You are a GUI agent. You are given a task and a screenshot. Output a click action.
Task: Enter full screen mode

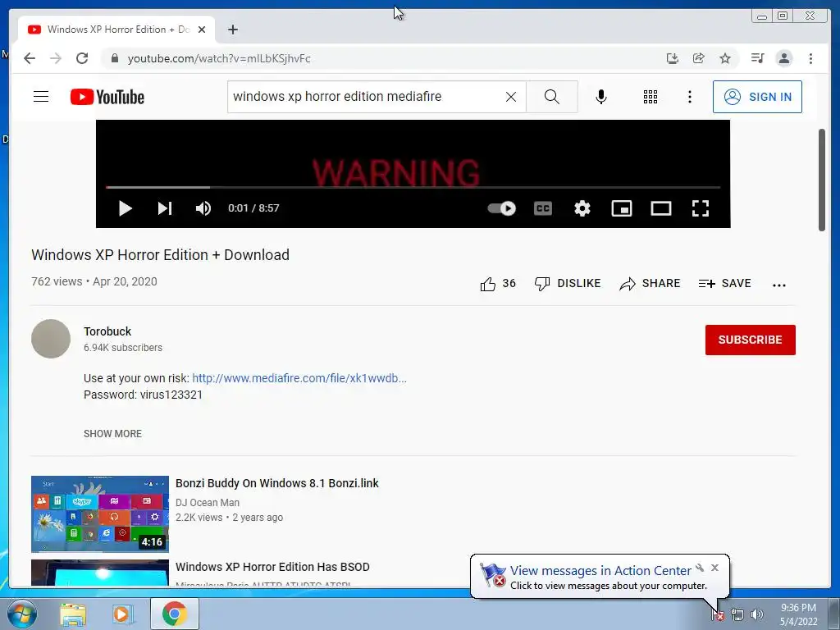pyautogui.click(x=701, y=208)
